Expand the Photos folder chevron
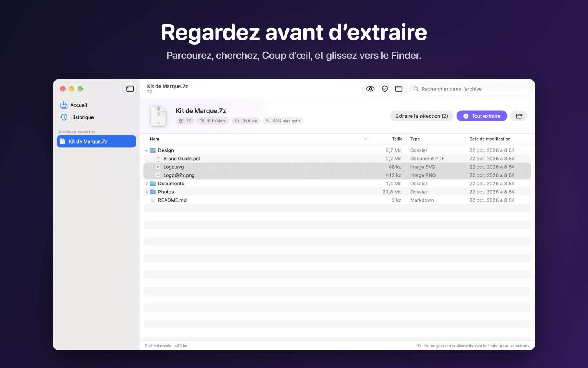588x368 pixels. click(x=147, y=192)
